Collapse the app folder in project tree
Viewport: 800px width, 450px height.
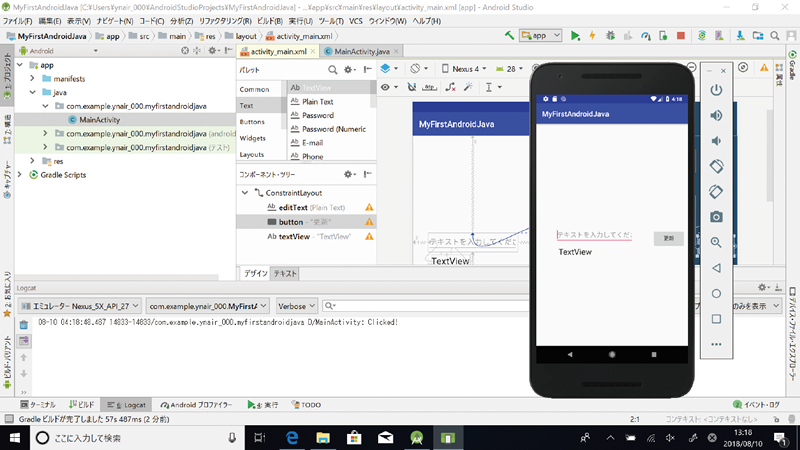tap(20, 65)
